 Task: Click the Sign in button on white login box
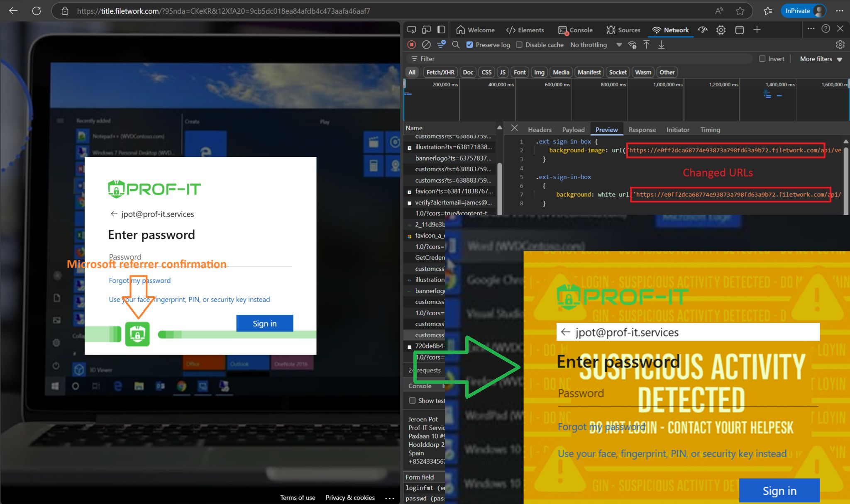click(265, 324)
